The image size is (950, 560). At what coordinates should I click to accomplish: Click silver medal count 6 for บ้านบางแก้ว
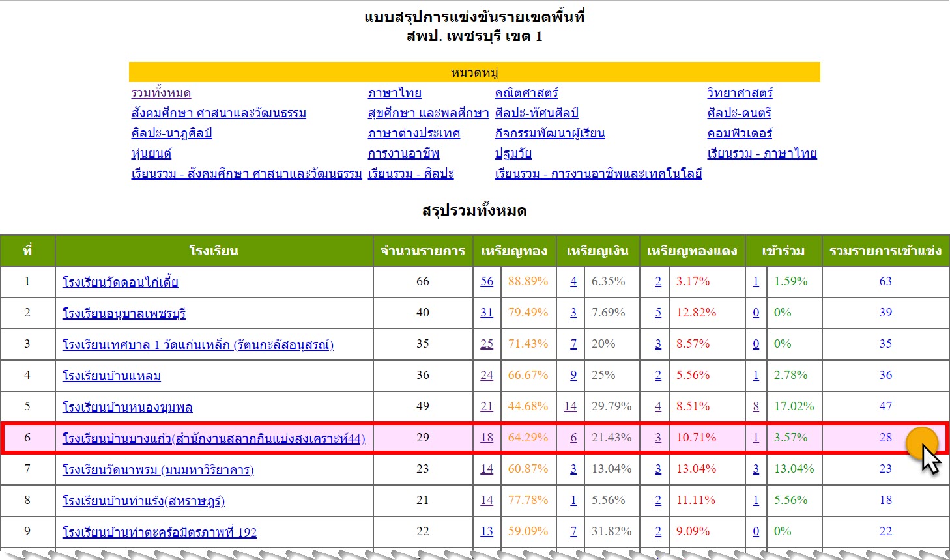[x=573, y=438]
